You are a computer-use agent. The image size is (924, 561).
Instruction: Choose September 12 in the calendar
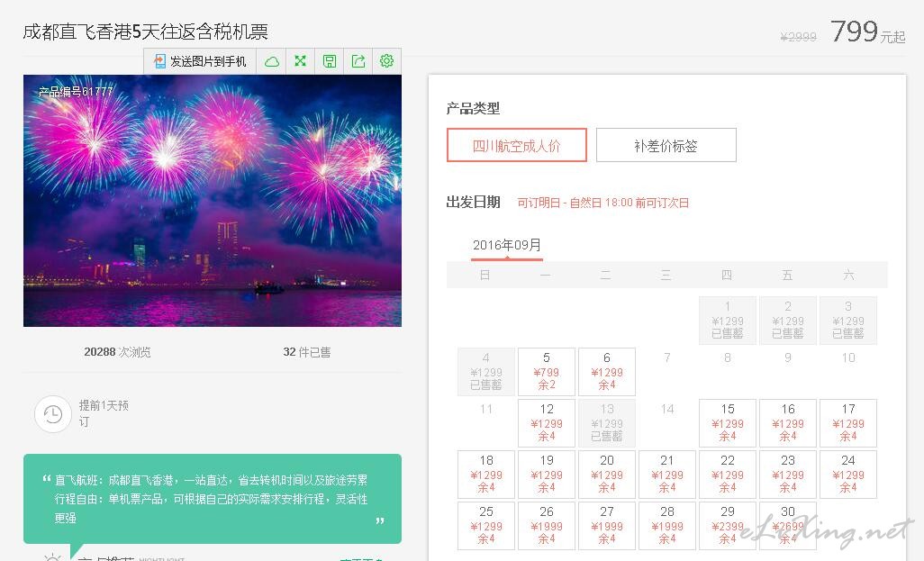pyautogui.click(x=547, y=422)
